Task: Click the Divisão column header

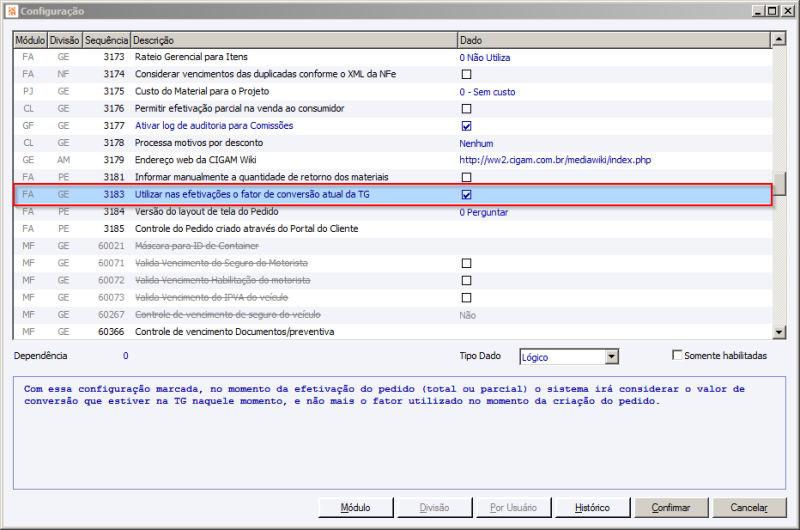Action: (x=64, y=40)
